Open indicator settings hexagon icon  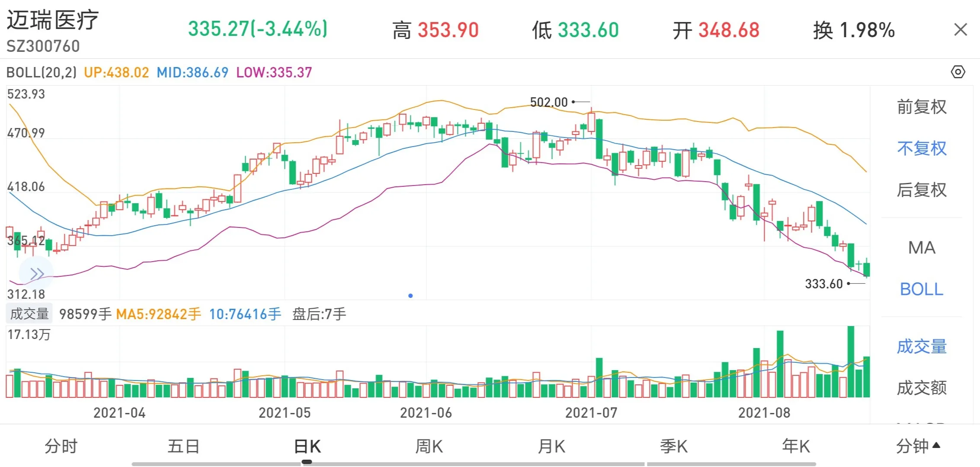(958, 72)
